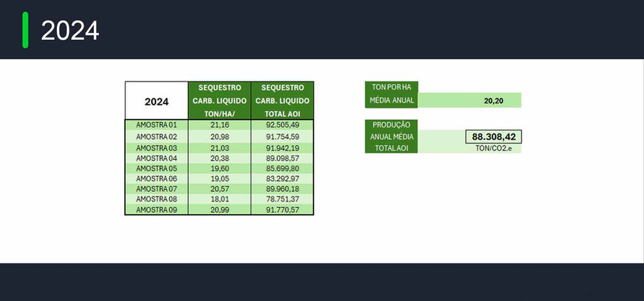Select the 18,01 value cell
Image resolution: width=644 pixels, height=301 pixels.
click(x=219, y=199)
